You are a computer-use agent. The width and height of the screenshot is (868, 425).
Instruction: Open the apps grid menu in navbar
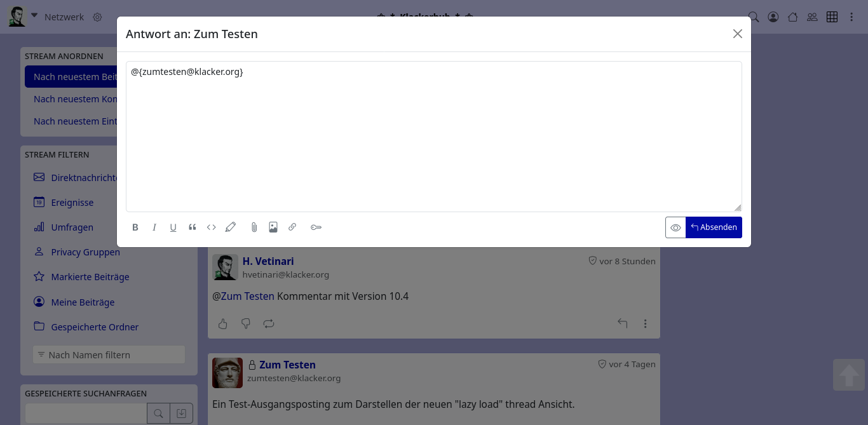point(832,17)
